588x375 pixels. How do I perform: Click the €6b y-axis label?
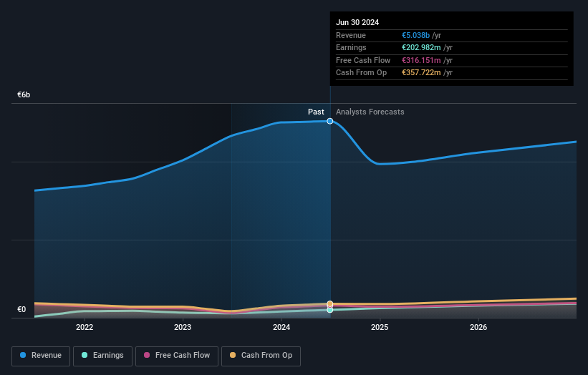coord(24,94)
